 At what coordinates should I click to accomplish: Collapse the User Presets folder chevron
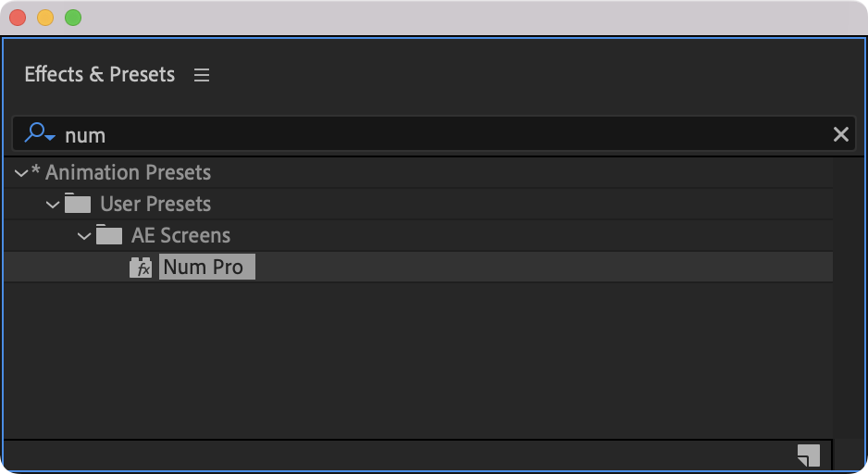pyautogui.click(x=53, y=205)
